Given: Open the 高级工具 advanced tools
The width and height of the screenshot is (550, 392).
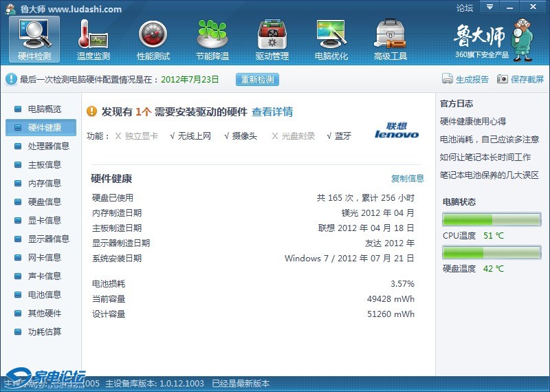Looking at the screenshot, I should 390,39.
